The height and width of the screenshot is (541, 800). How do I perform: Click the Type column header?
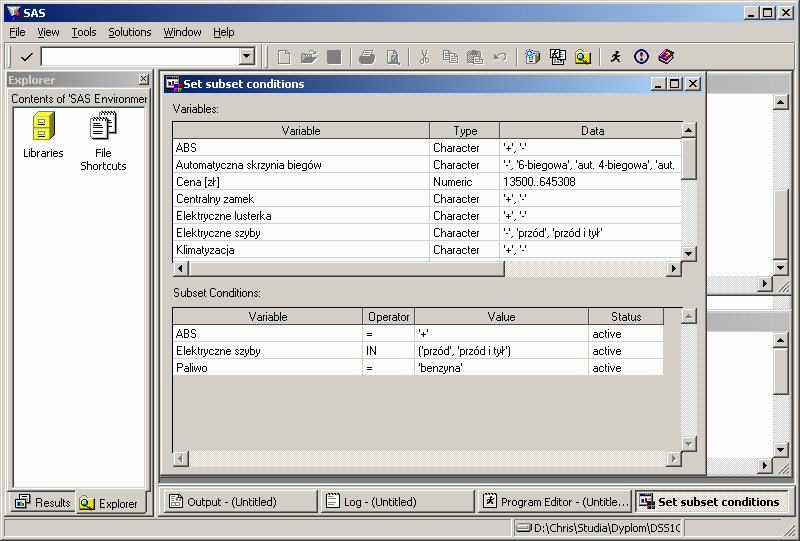[x=465, y=131]
